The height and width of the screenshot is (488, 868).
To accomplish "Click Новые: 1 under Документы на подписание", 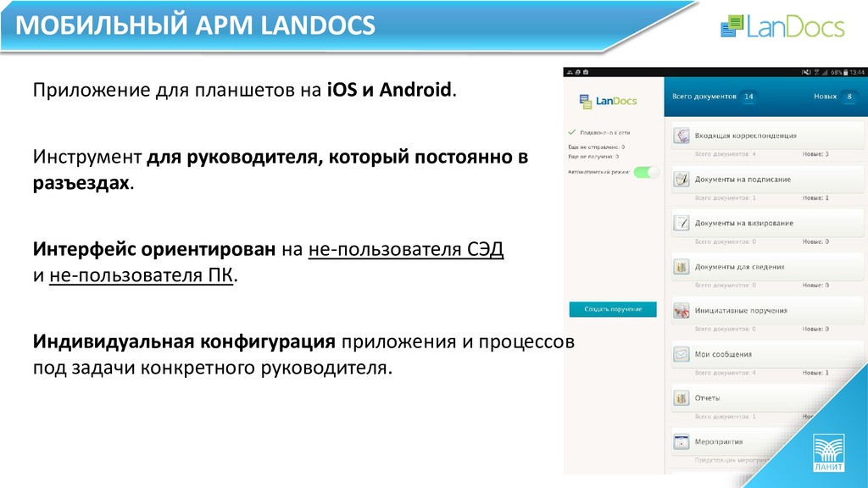I will [815, 197].
